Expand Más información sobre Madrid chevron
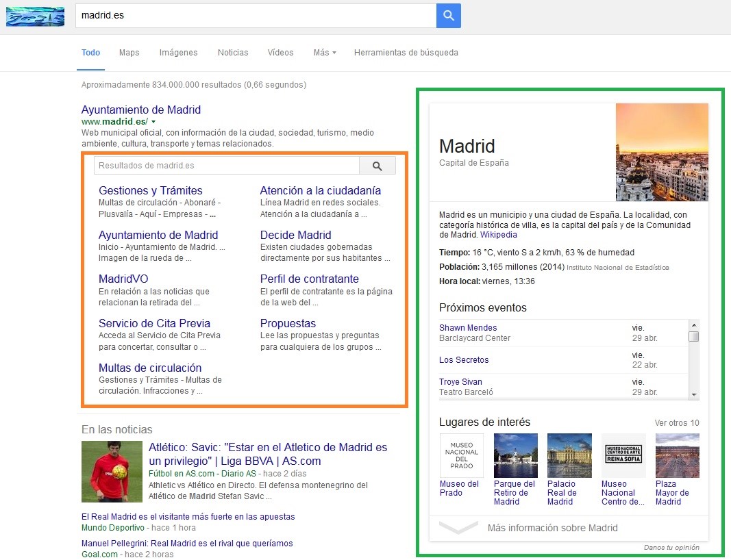This screenshot has width=731, height=560. pos(459,527)
